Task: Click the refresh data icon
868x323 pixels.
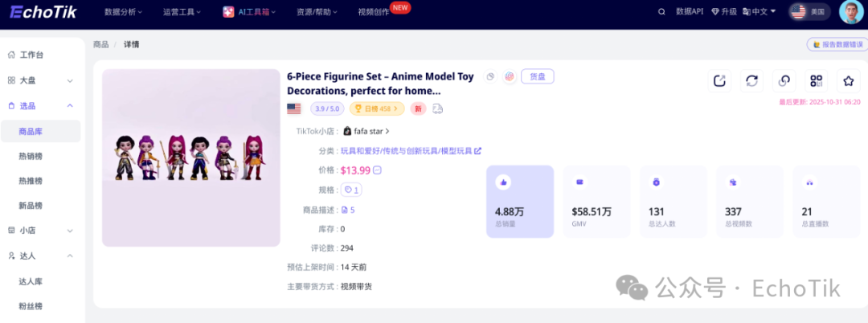Action: [x=752, y=80]
